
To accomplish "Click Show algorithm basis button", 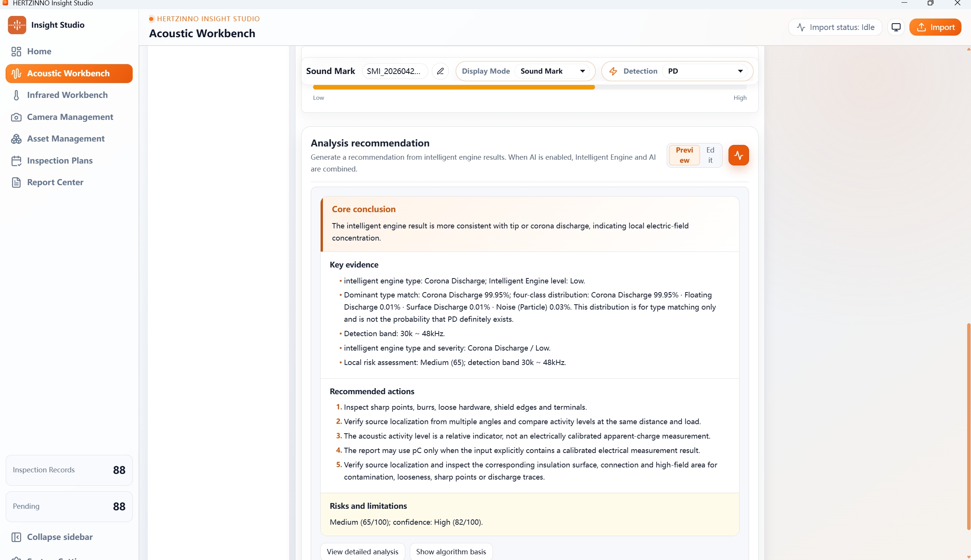I will (x=451, y=552).
